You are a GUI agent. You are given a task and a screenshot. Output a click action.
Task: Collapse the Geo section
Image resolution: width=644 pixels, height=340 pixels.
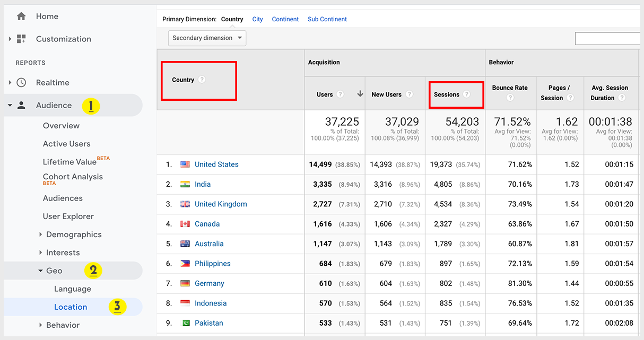coord(40,271)
